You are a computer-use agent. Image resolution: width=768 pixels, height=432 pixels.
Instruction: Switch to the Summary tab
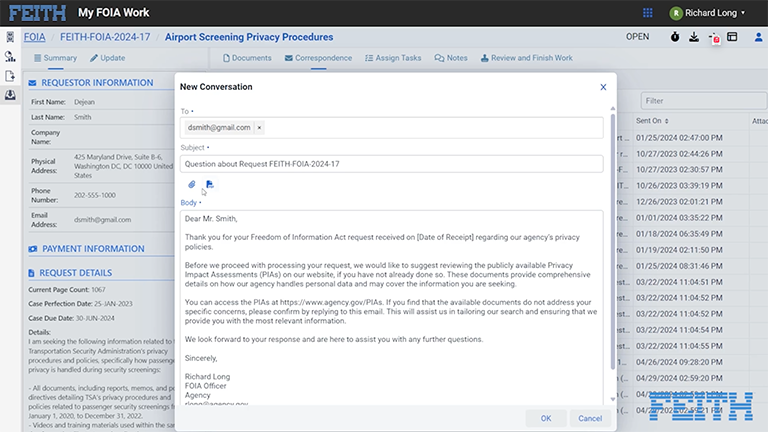pyautogui.click(x=55, y=58)
